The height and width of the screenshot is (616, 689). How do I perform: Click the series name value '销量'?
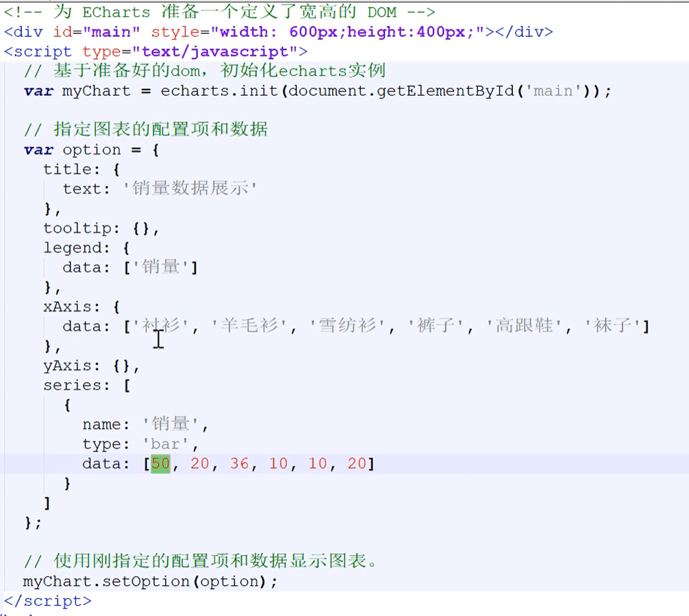(171, 424)
